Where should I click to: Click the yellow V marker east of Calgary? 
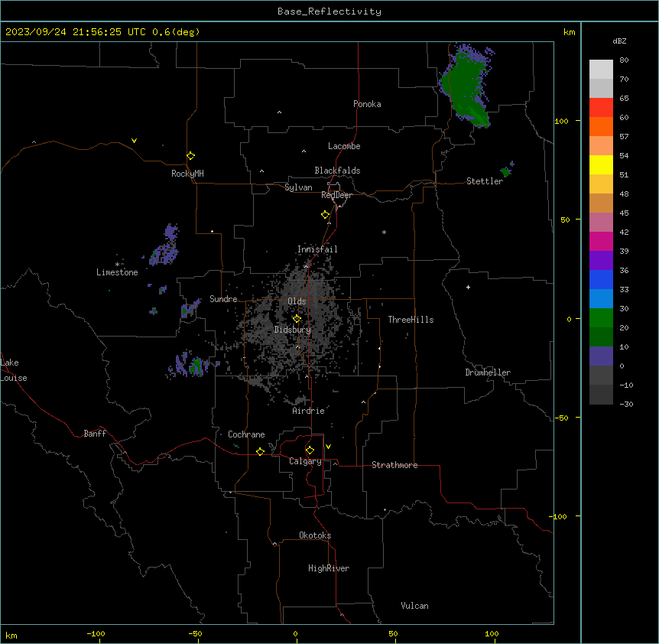[x=328, y=447]
